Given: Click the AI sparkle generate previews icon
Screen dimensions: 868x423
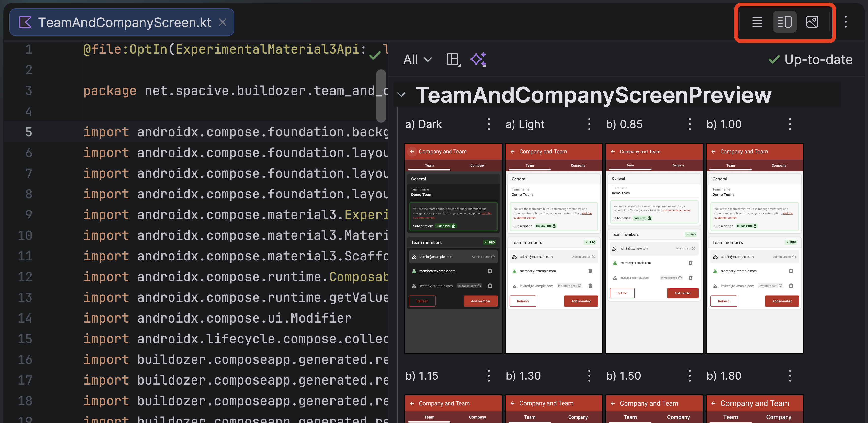Looking at the screenshot, I should pyautogui.click(x=479, y=60).
